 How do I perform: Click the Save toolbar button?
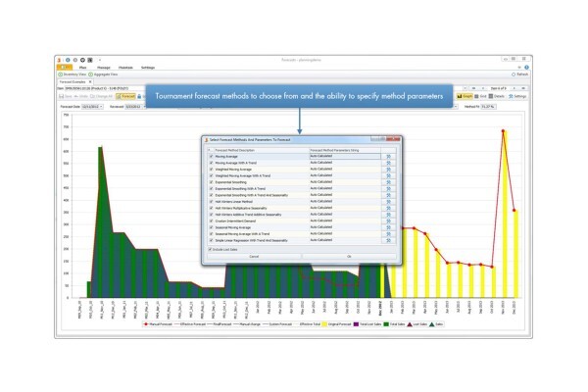click(x=66, y=96)
